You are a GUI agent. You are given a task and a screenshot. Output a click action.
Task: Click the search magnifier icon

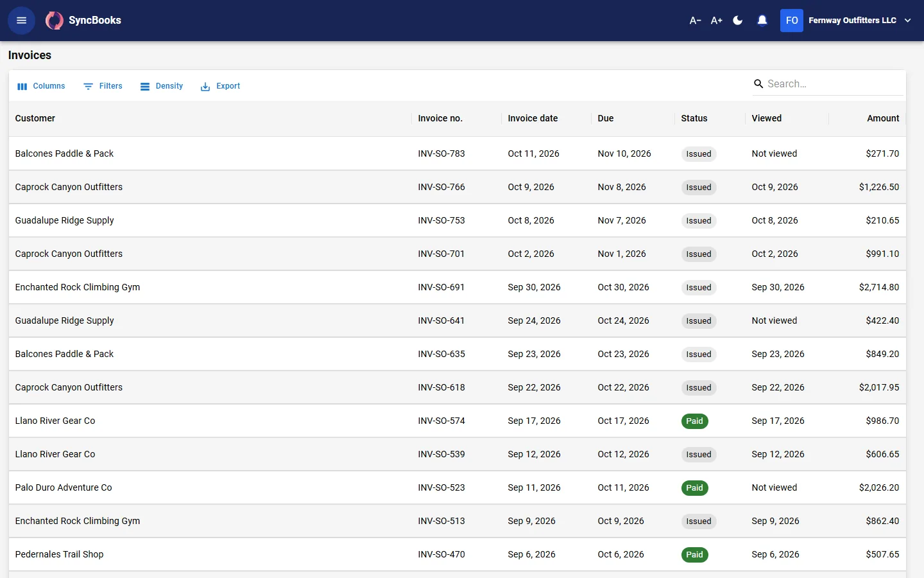[x=758, y=84]
